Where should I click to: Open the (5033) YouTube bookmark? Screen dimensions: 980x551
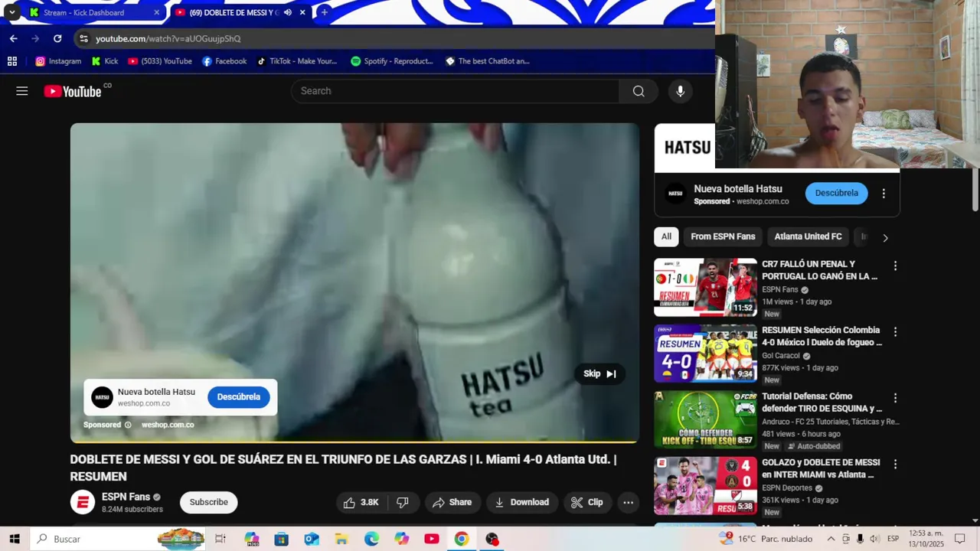[x=160, y=61]
